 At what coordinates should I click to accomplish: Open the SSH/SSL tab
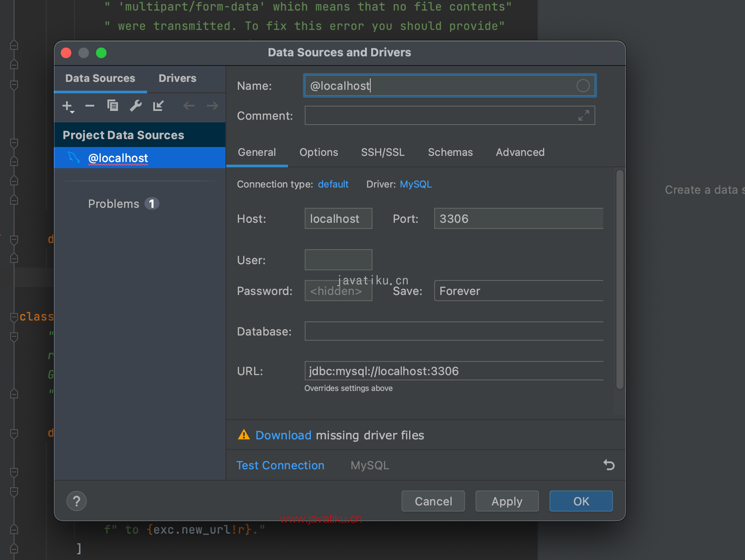[x=383, y=152]
